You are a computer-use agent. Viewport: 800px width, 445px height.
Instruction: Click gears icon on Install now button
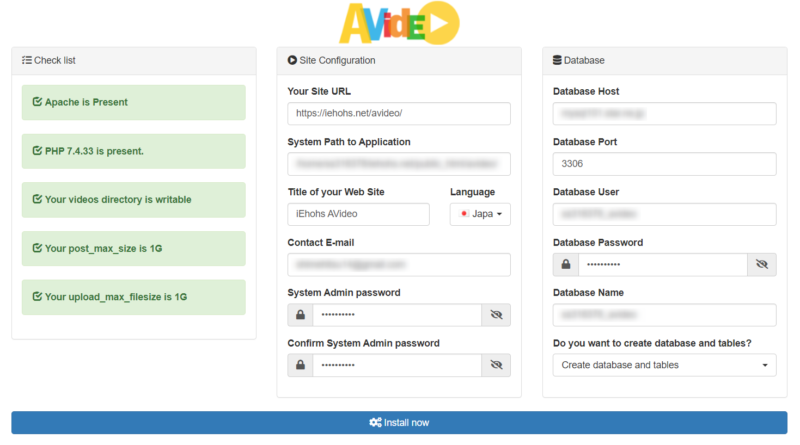tap(376, 423)
